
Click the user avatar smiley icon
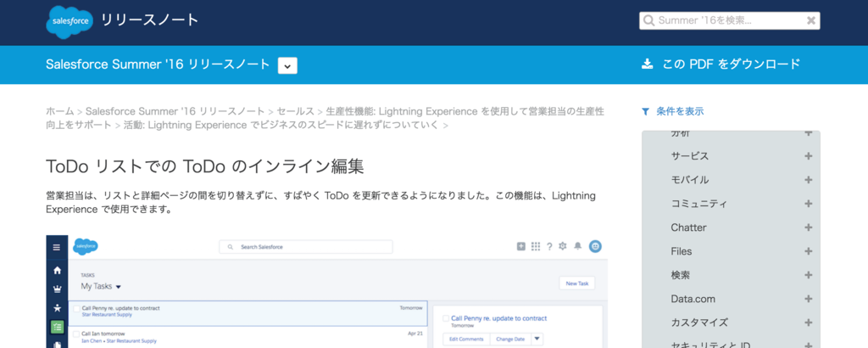[x=595, y=247]
